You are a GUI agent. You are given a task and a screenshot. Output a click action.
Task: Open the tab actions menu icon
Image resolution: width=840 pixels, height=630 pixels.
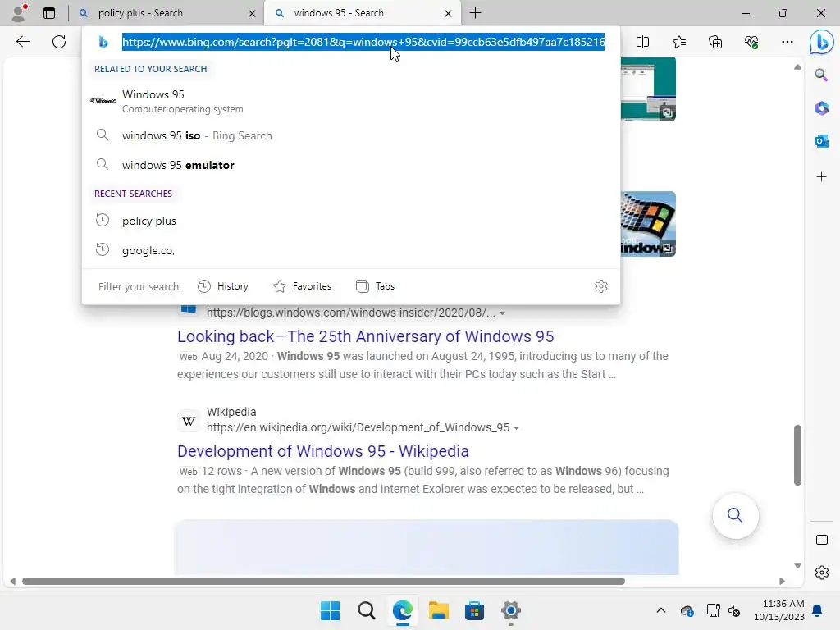[48, 13]
